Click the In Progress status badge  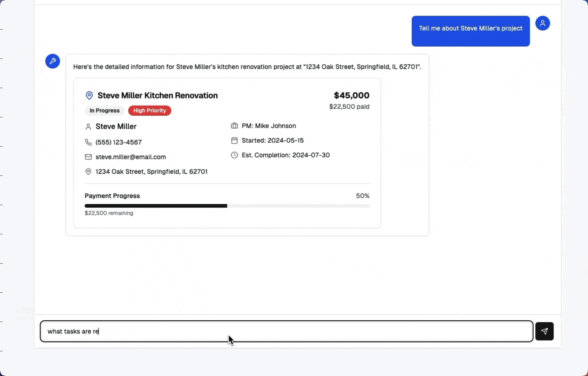[105, 111]
